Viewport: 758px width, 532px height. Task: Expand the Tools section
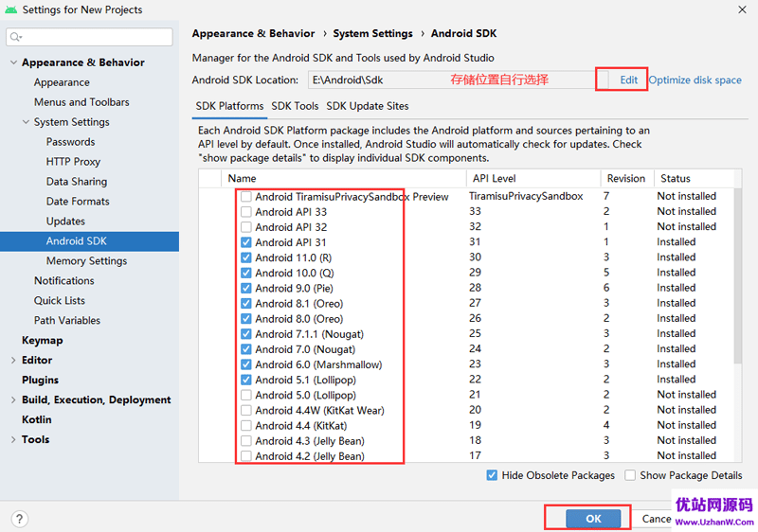point(13,439)
